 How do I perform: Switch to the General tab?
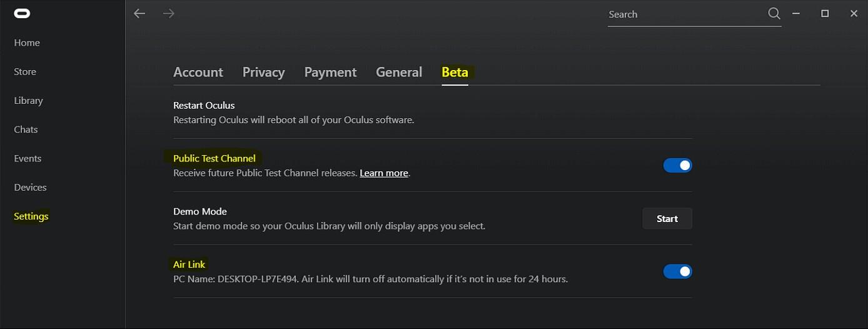[399, 72]
